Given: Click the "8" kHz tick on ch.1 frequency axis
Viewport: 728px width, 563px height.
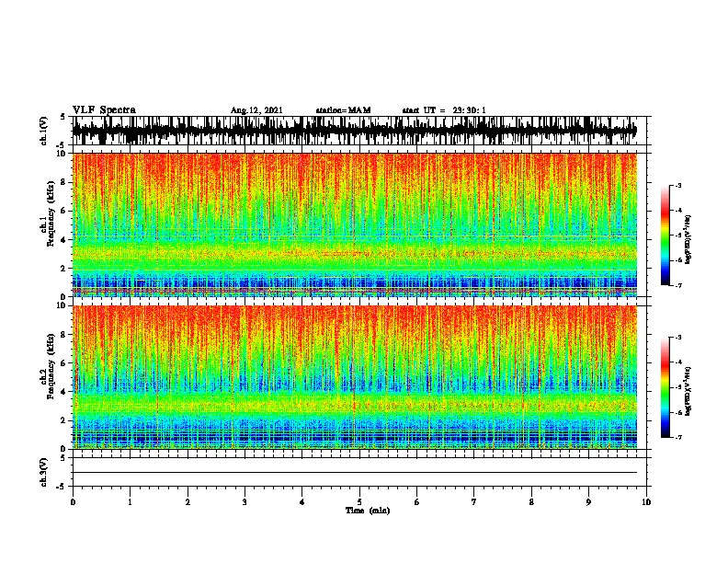Looking at the screenshot, I should pyautogui.click(x=63, y=182).
